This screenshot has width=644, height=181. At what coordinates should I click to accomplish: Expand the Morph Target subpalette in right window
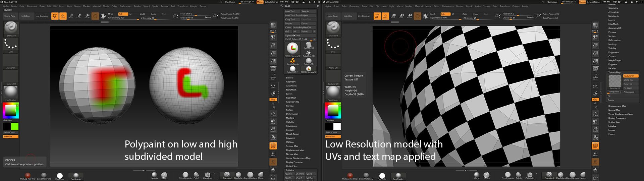pos(615,60)
